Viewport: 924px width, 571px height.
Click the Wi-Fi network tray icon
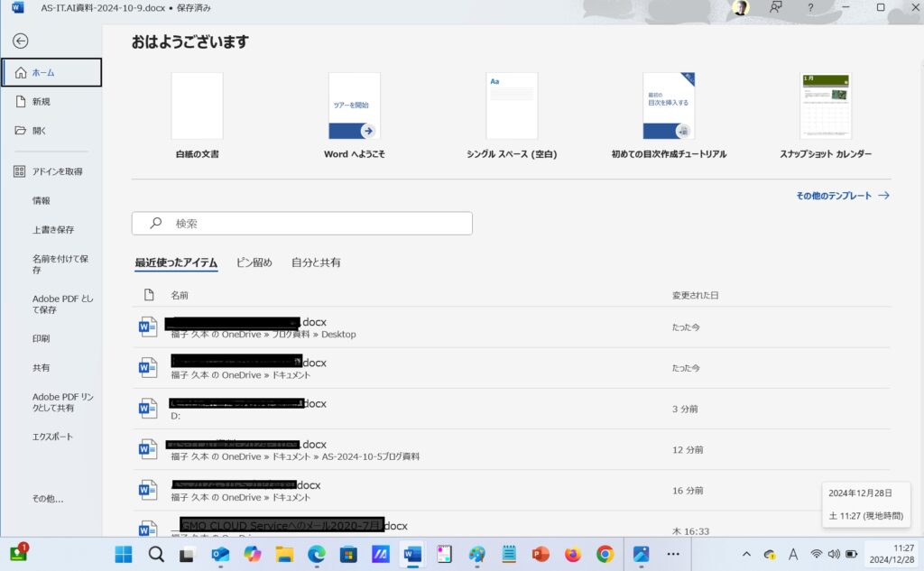click(816, 554)
